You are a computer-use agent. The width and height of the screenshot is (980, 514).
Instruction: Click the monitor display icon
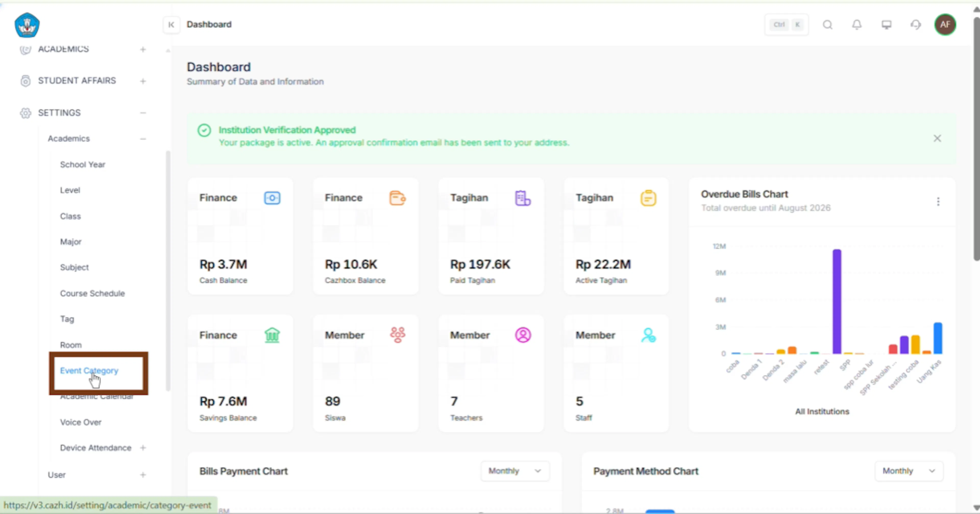886,25
